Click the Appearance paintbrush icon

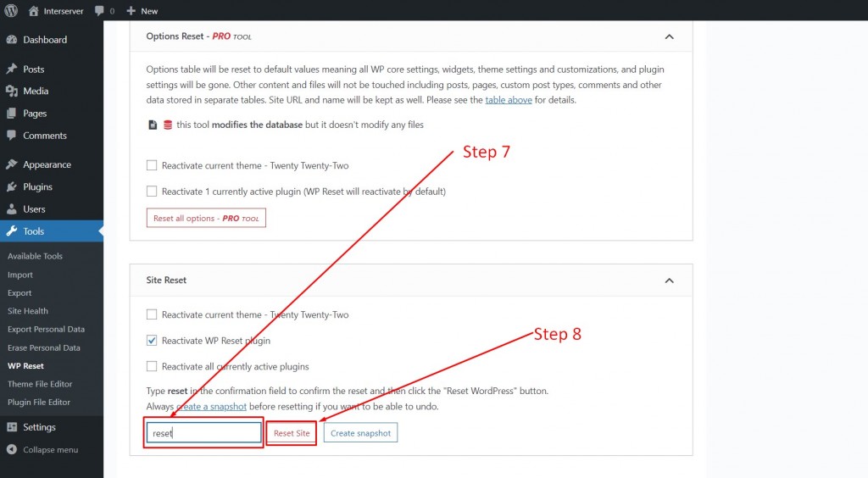click(x=12, y=164)
